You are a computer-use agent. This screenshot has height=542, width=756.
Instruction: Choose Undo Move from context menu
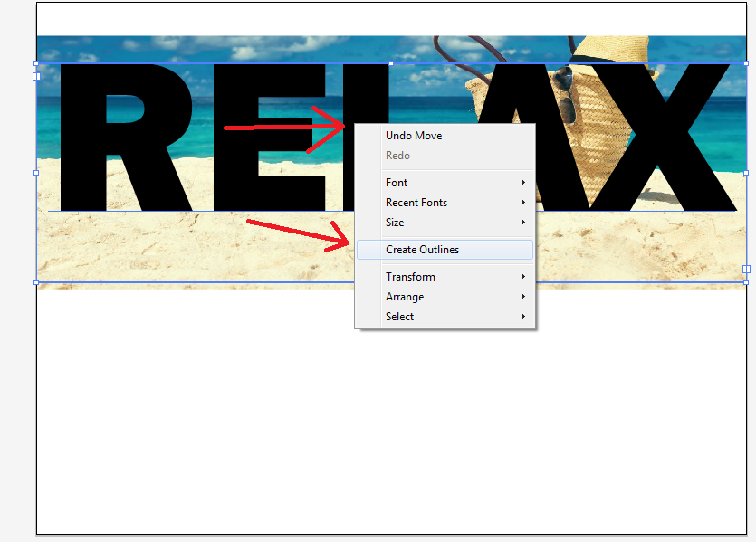point(445,136)
